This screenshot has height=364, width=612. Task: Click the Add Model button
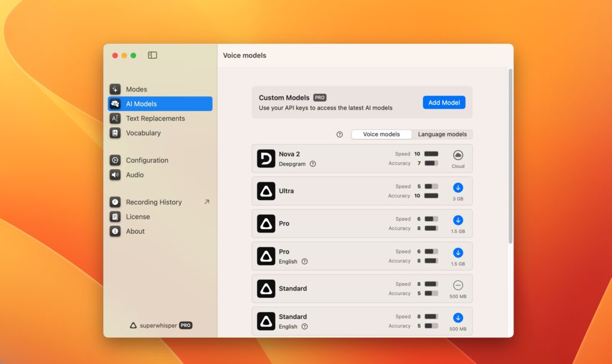pos(443,102)
